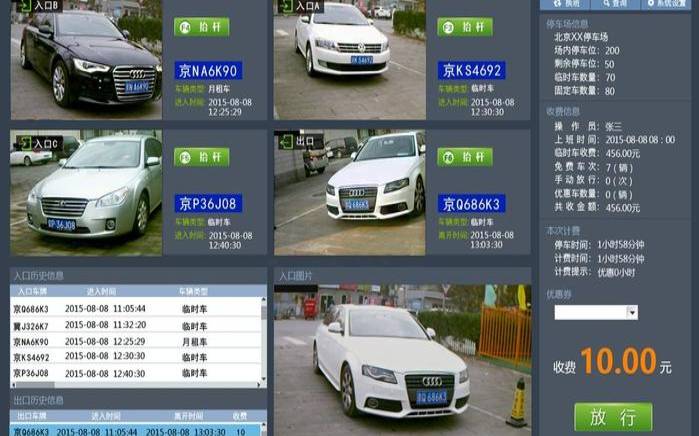Click the 车辆类型 column header
The image size is (699, 436).
click(195, 291)
